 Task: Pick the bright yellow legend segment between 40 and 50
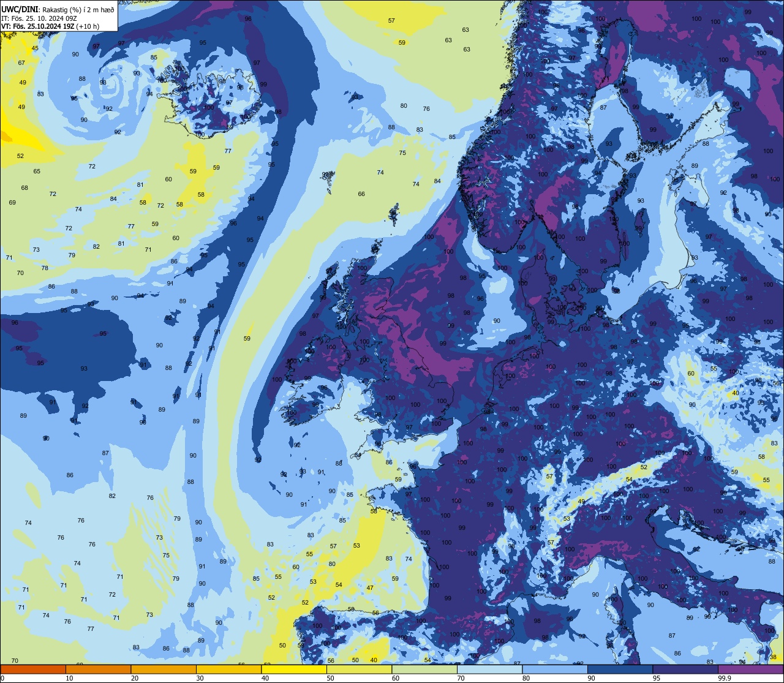pyautogui.click(x=294, y=669)
